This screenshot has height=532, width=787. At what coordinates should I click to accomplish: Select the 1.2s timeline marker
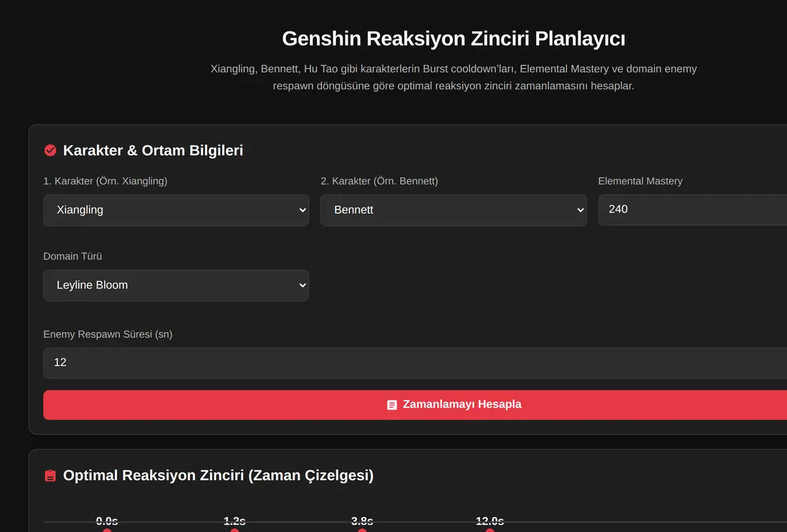235,529
